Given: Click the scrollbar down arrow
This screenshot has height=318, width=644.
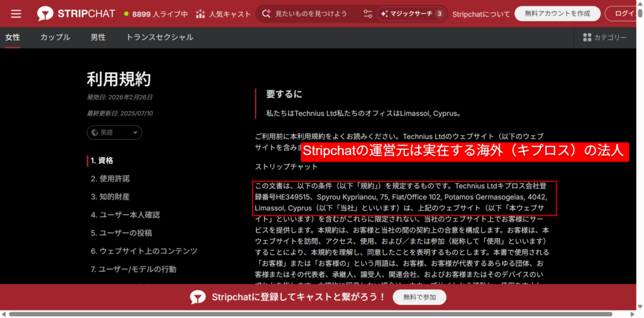Looking at the screenshot, I should pyautogui.click(x=640, y=307).
